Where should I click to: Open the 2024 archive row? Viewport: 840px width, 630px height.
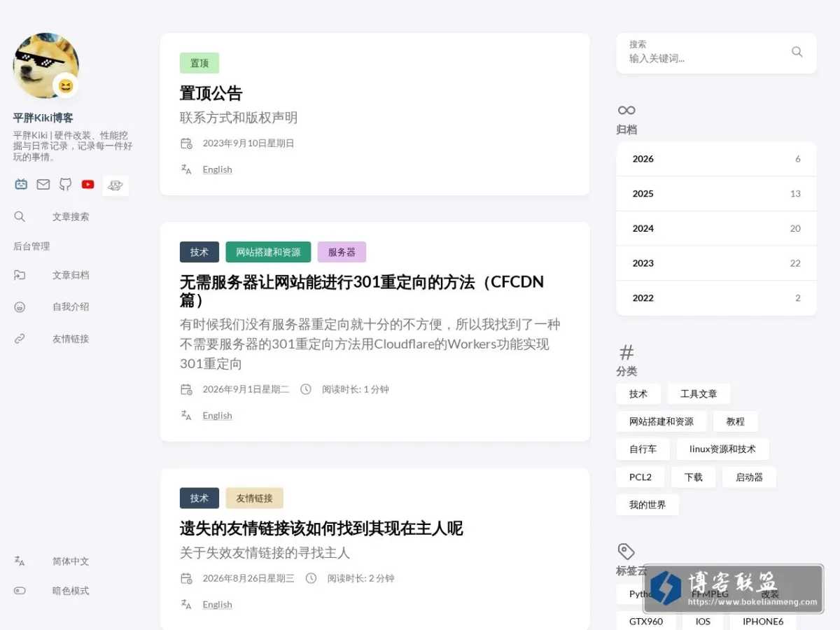pyautogui.click(x=716, y=228)
